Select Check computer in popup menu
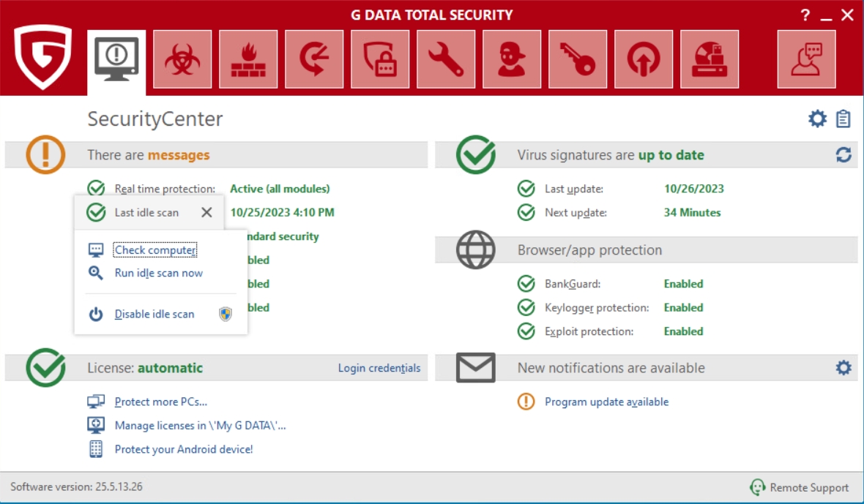The width and height of the screenshot is (864, 504). point(155,249)
